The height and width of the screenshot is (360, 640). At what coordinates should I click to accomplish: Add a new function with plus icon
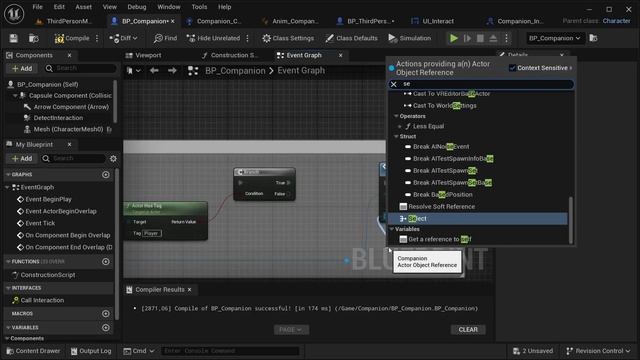tap(106, 262)
